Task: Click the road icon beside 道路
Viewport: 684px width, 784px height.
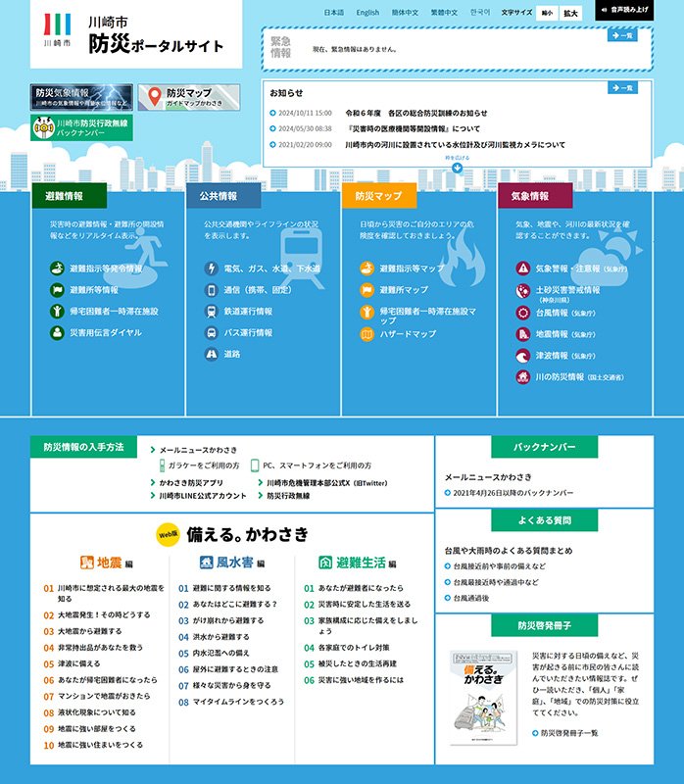Action: click(212, 354)
